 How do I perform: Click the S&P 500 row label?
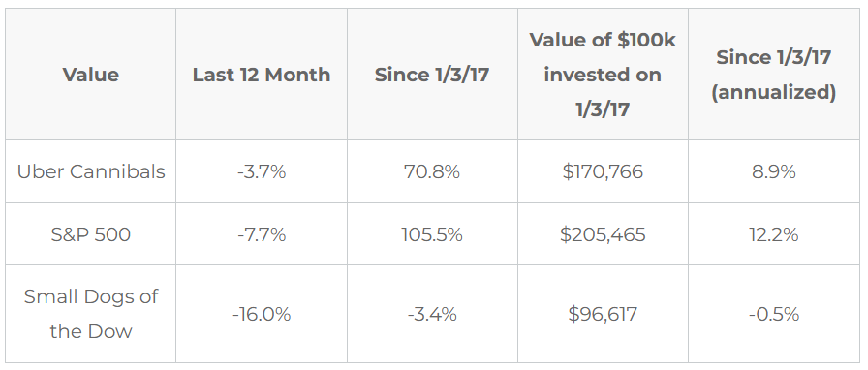91,233
